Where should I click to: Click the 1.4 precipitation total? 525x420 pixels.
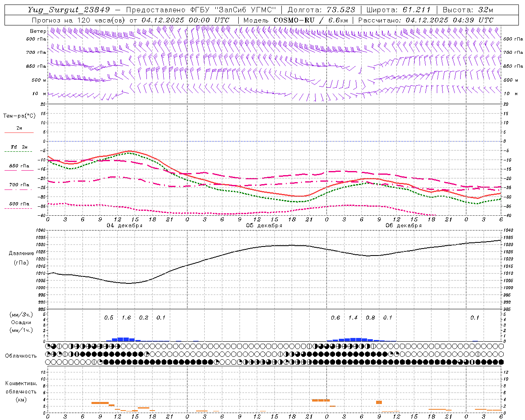(x=353, y=318)
